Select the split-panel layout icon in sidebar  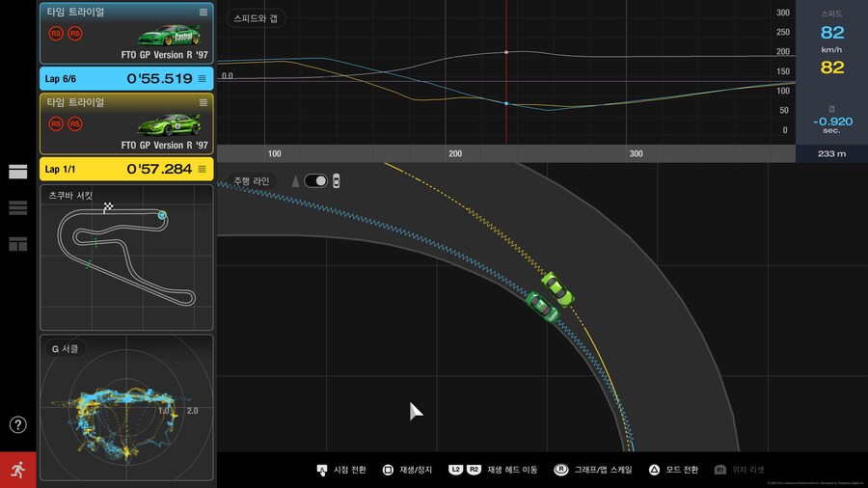(17, 244)
